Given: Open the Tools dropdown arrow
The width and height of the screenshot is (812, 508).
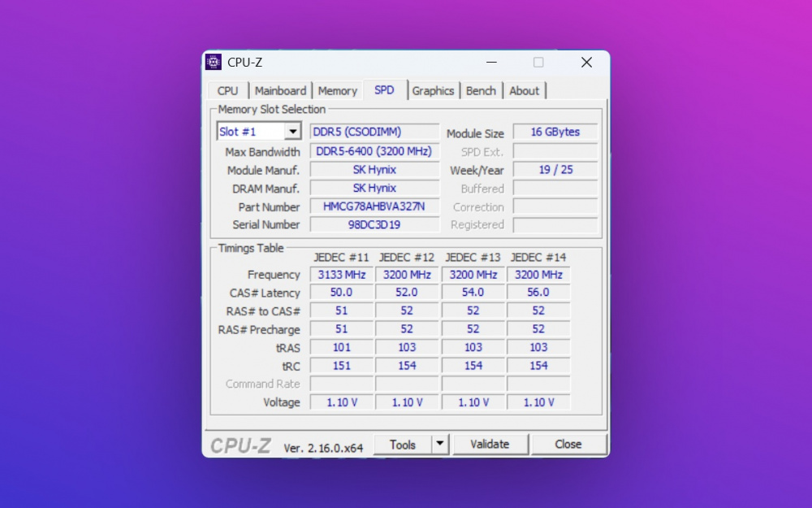Looking at the screenshot, I should 439,445.
